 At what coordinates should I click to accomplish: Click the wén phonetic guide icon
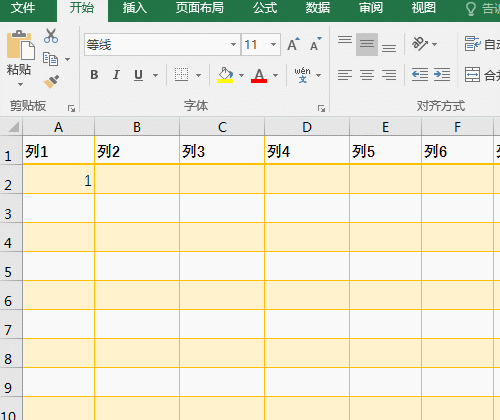(x=302, y=75)
